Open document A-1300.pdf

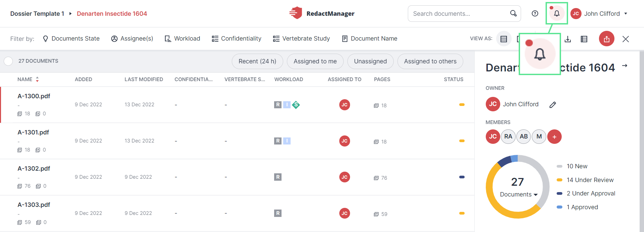[x=34, y=96]
